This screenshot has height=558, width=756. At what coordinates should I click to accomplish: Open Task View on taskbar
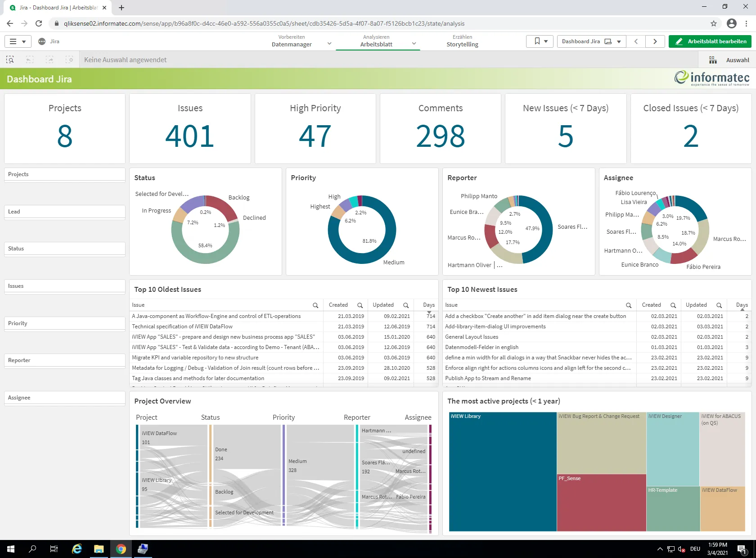[54, 549]
